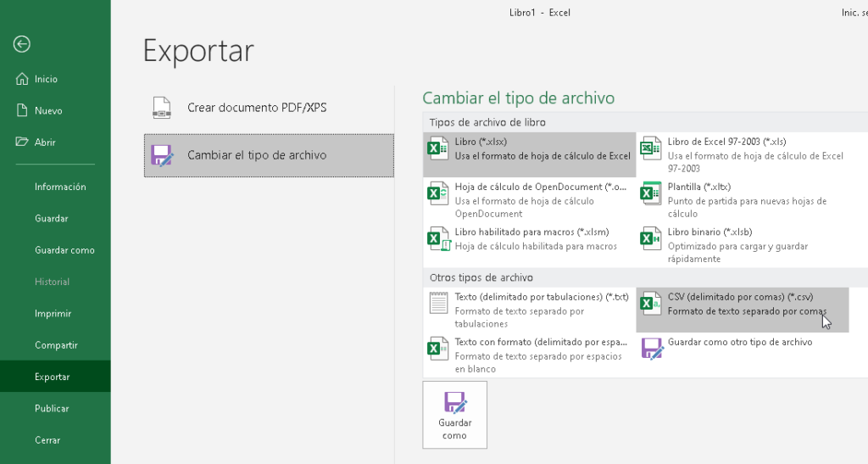Open the Inicio menu item
Viewport: 868px width, 464px height.
[55, 79]
